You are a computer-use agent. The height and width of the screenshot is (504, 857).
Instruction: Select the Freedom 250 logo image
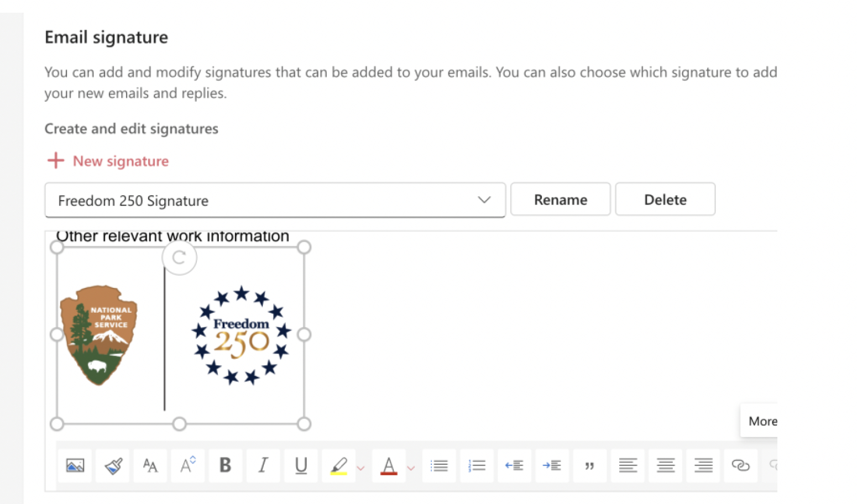click(241, 335)
